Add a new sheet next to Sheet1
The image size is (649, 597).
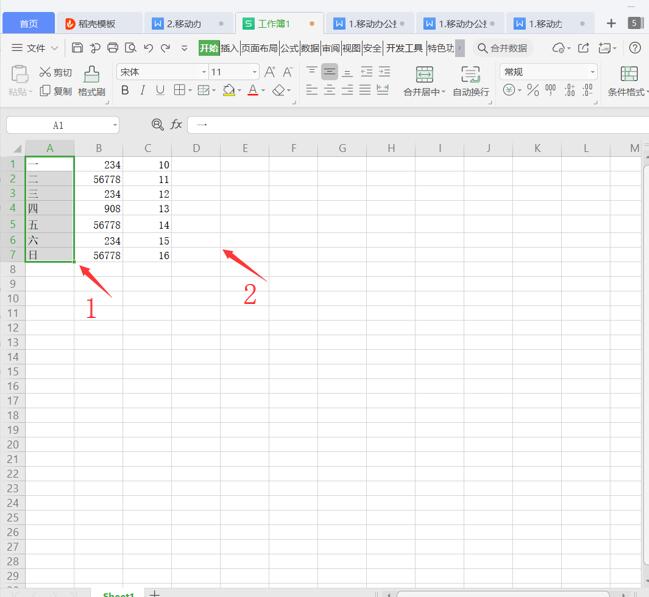[154, 593]
